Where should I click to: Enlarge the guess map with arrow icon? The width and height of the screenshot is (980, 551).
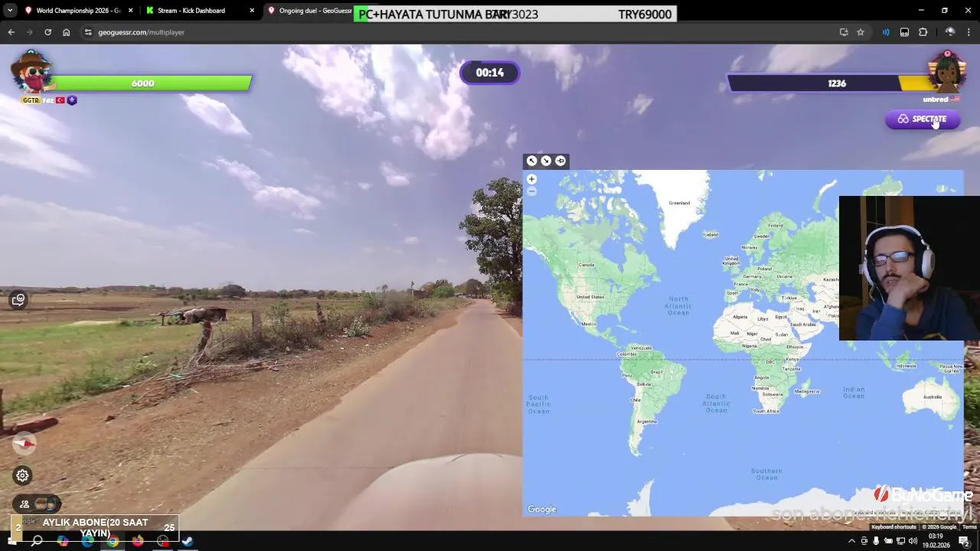[x=531, y=161]
